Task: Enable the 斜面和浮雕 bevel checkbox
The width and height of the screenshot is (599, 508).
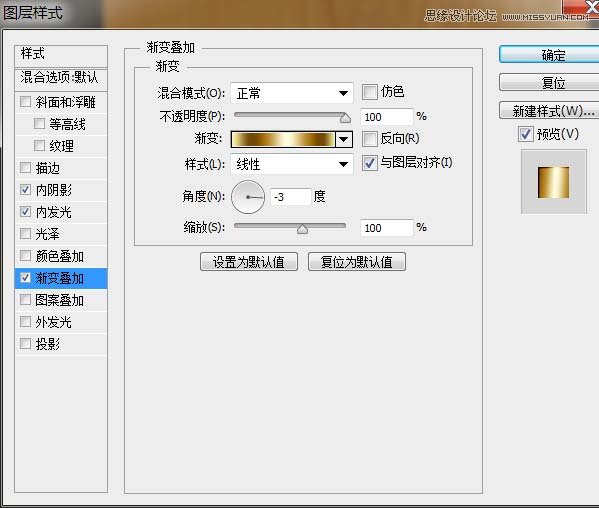Action: click(25, 102)
